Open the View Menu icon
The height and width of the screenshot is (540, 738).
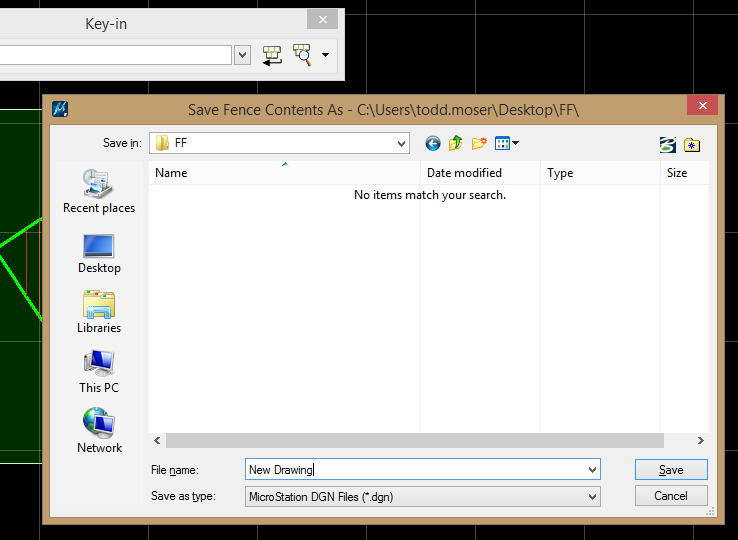(506, 144)
